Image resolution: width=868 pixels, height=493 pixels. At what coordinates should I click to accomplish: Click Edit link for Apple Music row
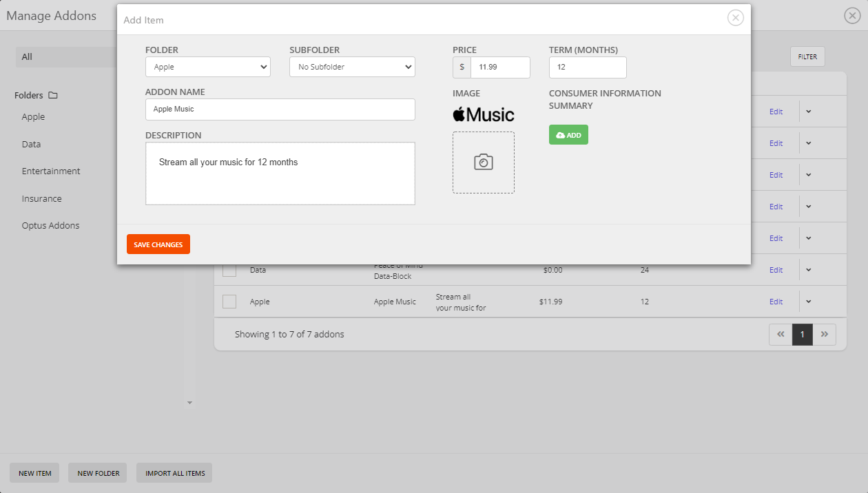pyautogui.click(x=776, y=302)
